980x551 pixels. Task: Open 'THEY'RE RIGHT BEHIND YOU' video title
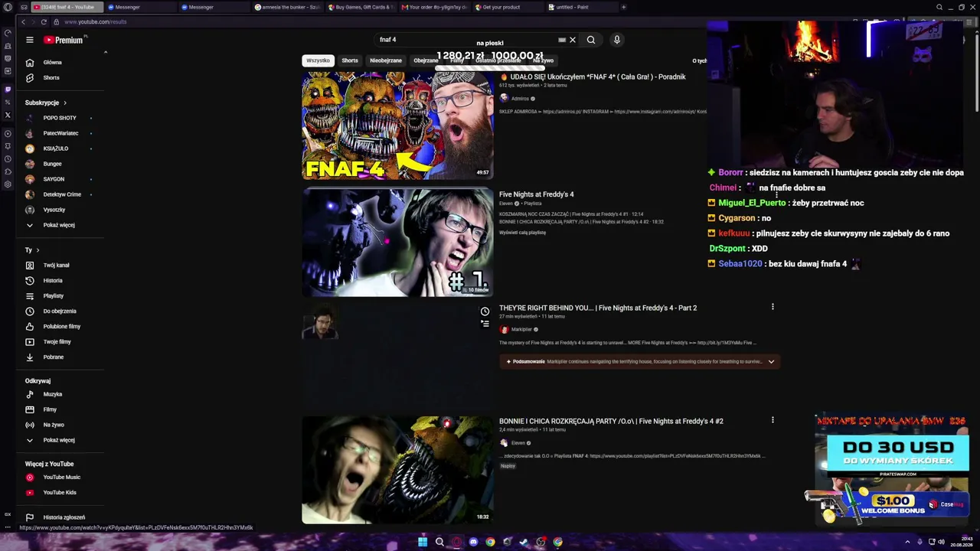(598, 308)
